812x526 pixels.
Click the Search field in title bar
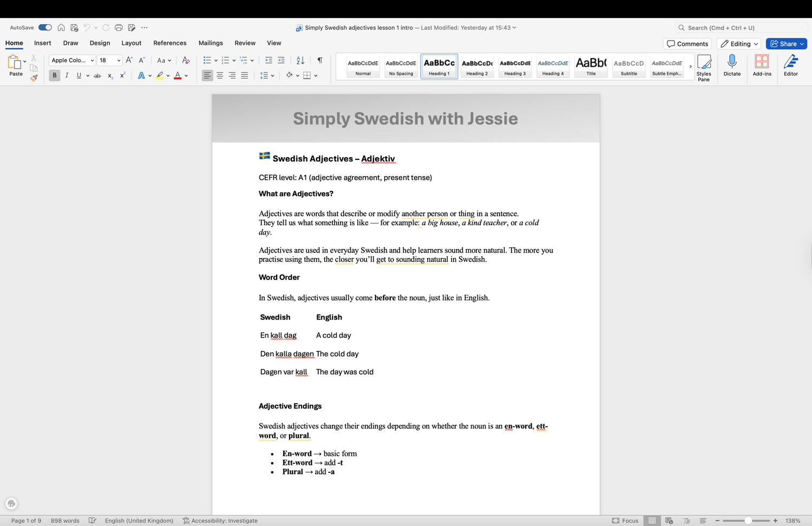742,28
